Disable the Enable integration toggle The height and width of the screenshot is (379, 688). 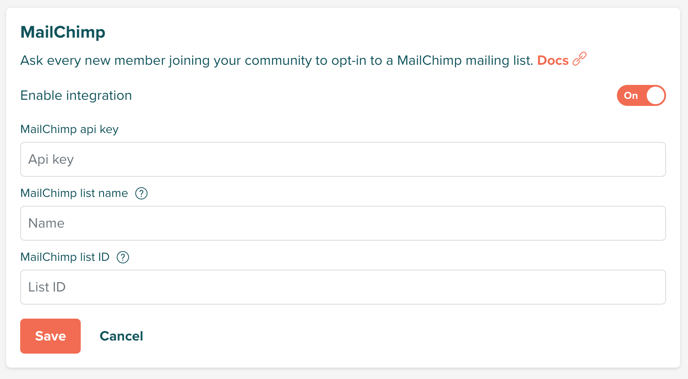[641, 96]
